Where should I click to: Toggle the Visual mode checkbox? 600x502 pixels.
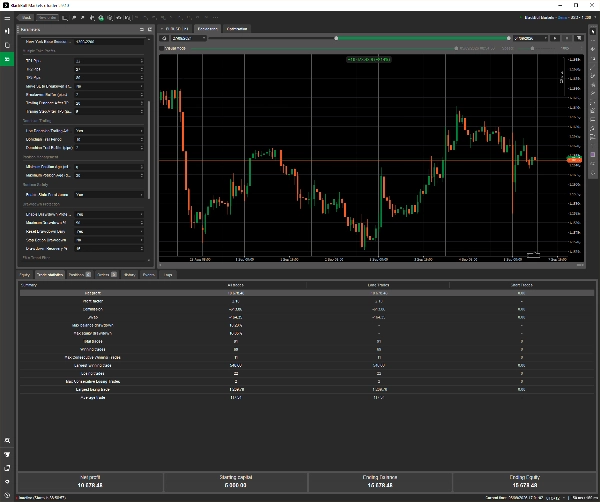tap(162, 49)
